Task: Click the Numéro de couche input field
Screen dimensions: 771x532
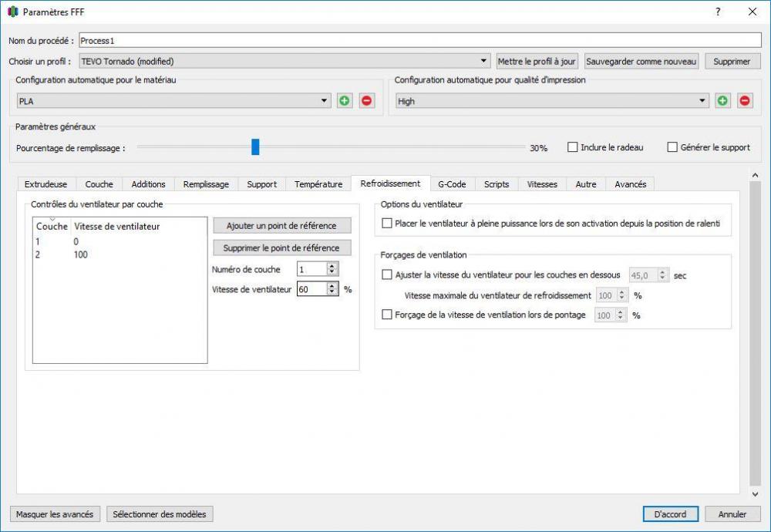Action: [312, 269]
